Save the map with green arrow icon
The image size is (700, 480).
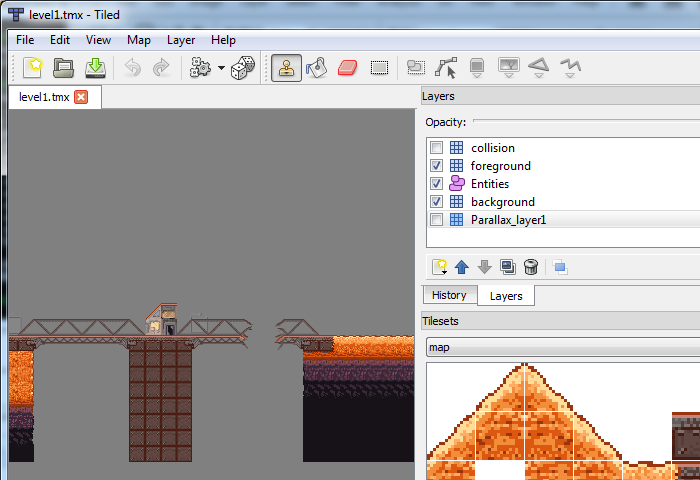click(95, 68)
